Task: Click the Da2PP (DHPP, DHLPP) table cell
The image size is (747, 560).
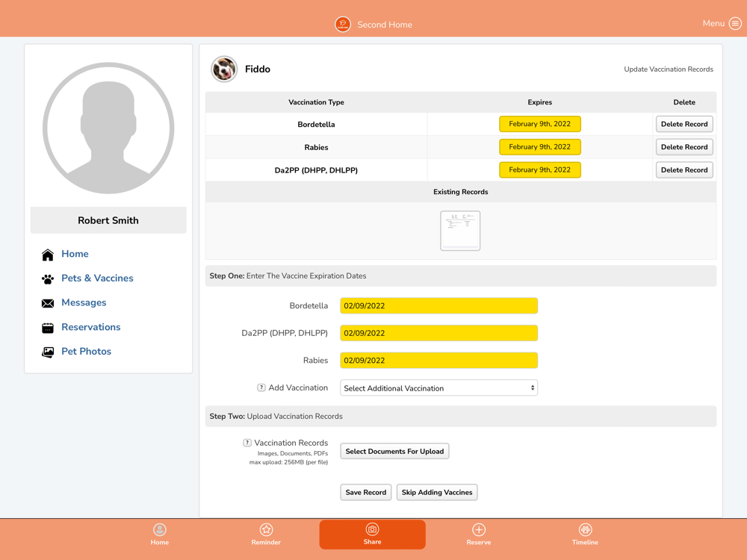Action: [x=316, y=170]
